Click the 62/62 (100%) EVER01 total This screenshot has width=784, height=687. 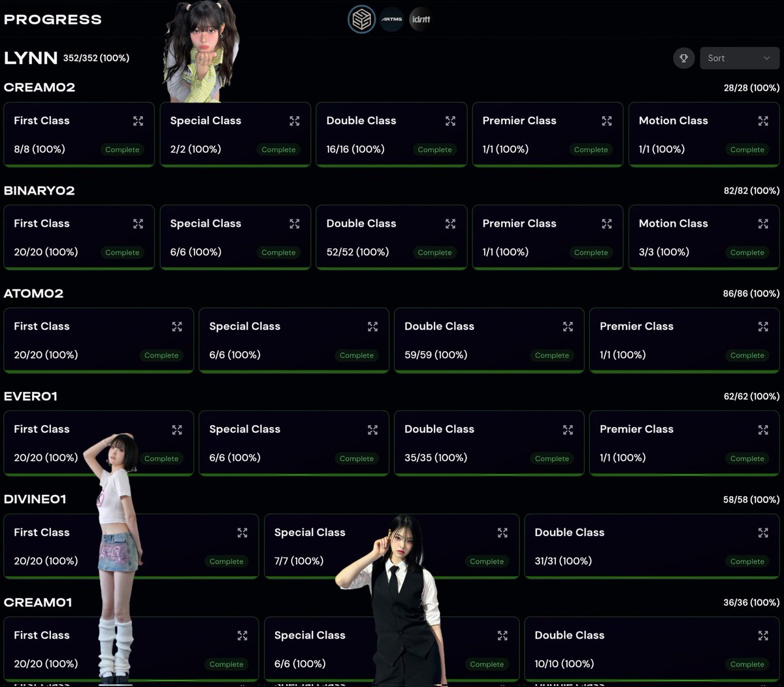click(751, 396)
